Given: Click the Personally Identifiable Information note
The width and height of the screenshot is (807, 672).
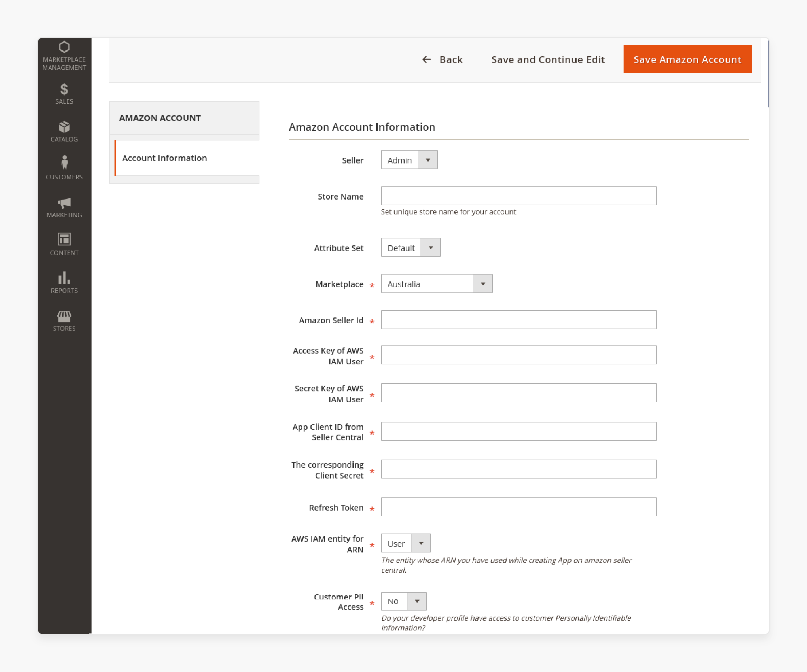Looking at the screenshot, I should point(506,622).
